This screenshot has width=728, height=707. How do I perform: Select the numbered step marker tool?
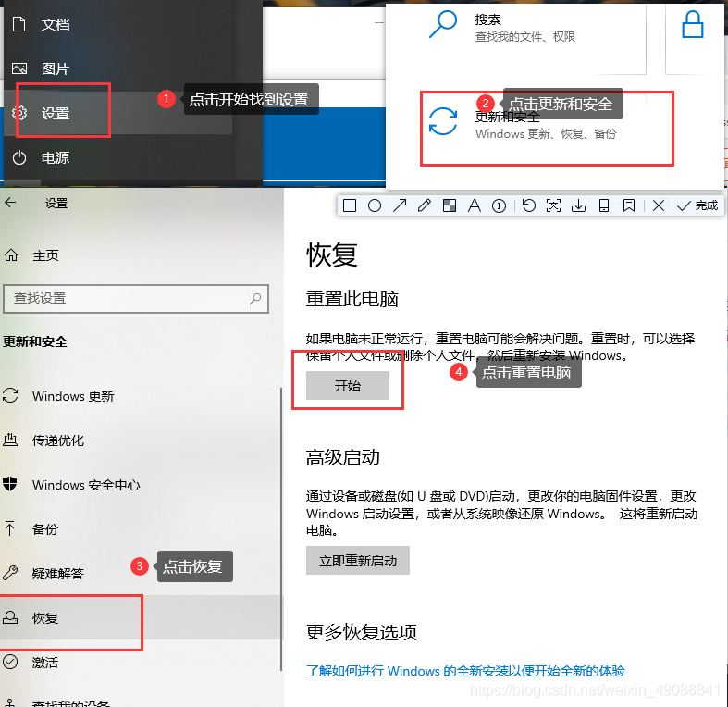click(500, 205)
